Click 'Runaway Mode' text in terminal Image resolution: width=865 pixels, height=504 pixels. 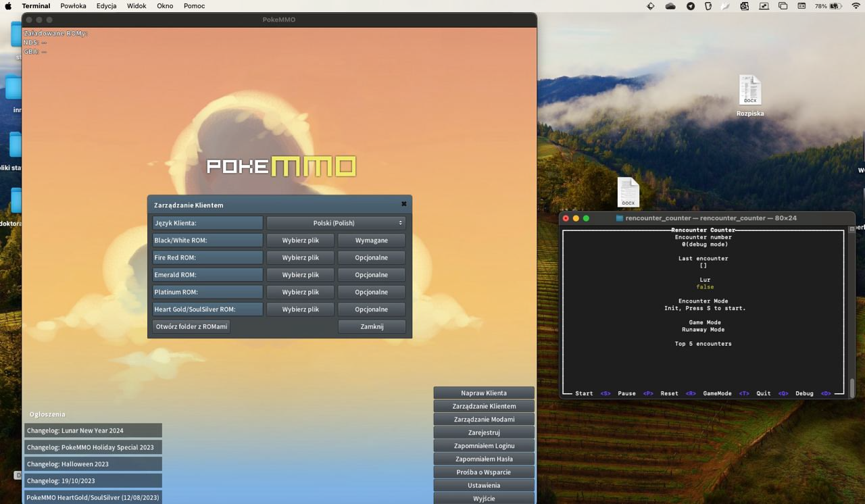pyautogui.click(x=703, y=330)
